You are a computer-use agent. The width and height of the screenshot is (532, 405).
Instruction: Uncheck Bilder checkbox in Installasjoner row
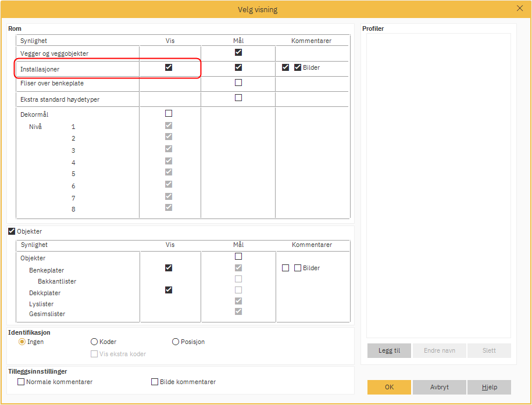(x=298, y=67)
